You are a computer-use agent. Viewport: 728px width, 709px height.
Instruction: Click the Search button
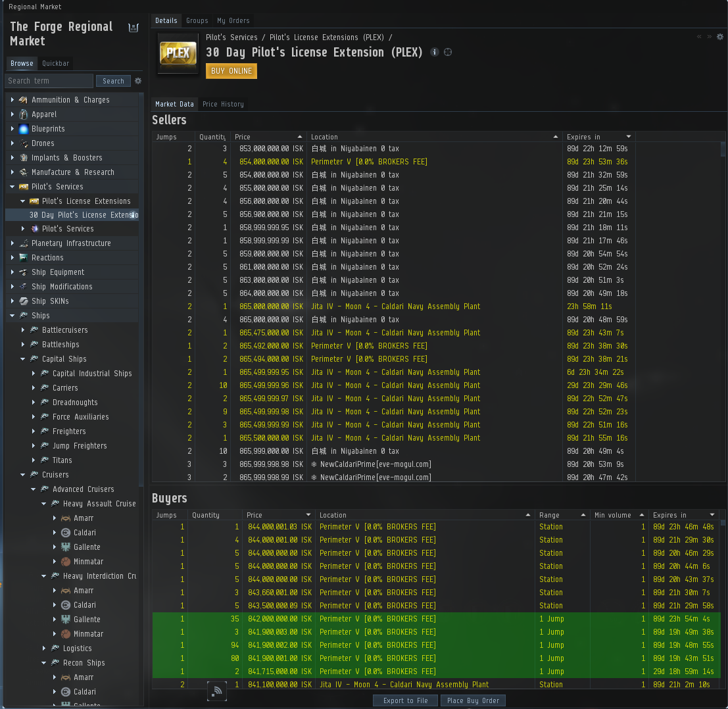click(x=113, y=81)
